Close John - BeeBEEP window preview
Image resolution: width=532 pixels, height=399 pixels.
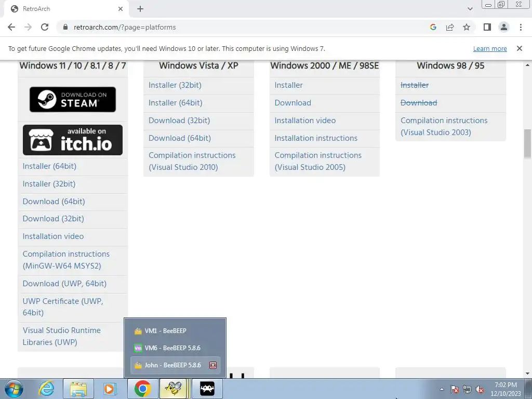click(212, 365)
